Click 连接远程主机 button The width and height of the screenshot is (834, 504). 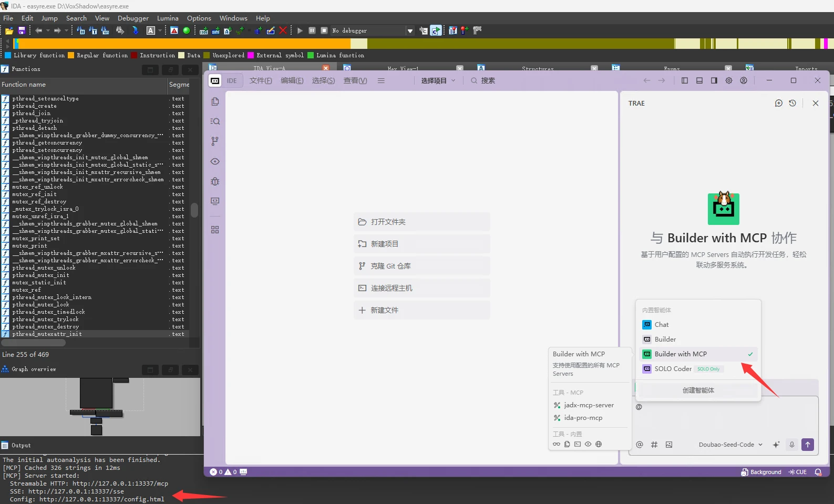click(422, 288)
